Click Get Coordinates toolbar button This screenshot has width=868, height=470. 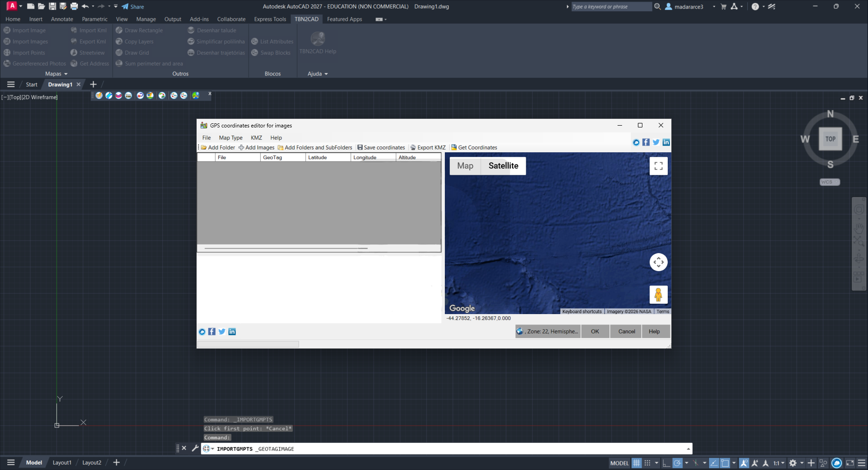(x=474, y=147)
